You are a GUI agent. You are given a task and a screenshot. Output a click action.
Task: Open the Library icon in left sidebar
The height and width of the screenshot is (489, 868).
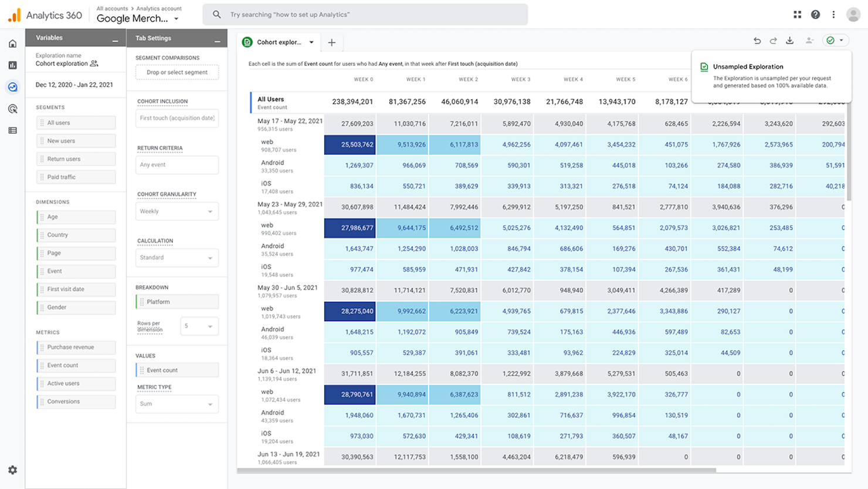tap(12, 130)
